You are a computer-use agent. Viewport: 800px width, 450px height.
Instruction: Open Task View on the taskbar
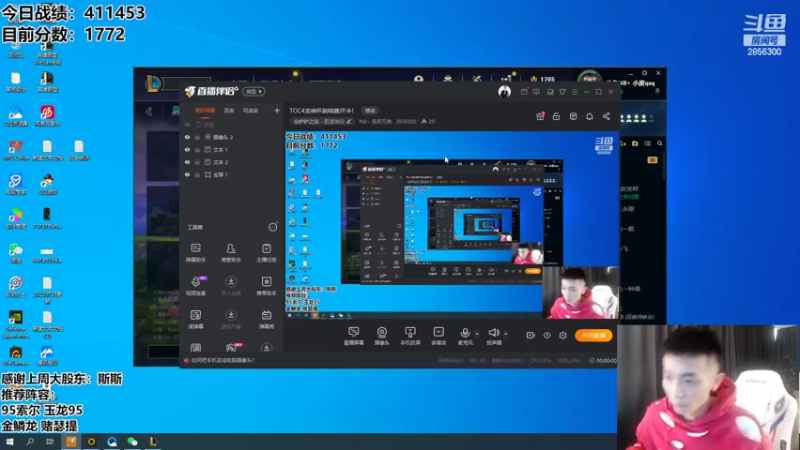click(50, 442)
